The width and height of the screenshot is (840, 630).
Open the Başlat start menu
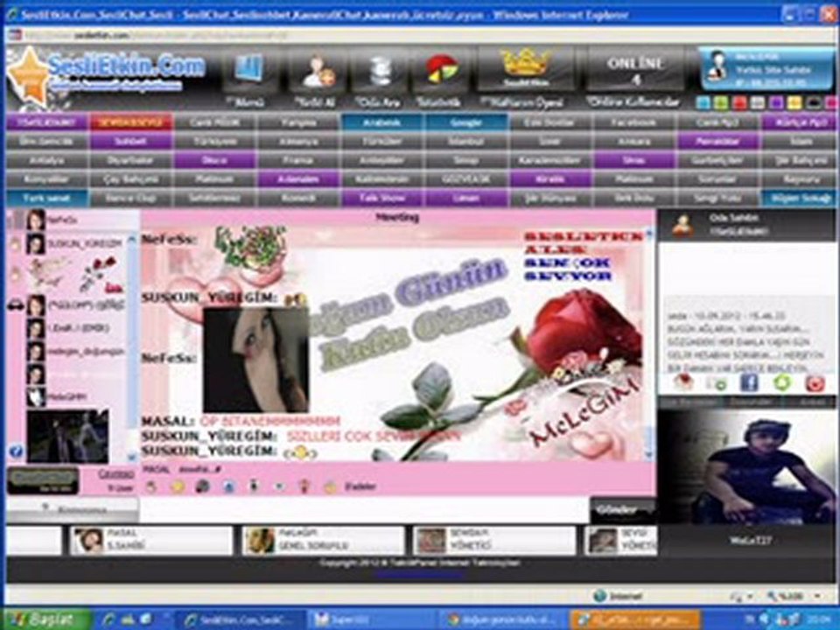47,619
